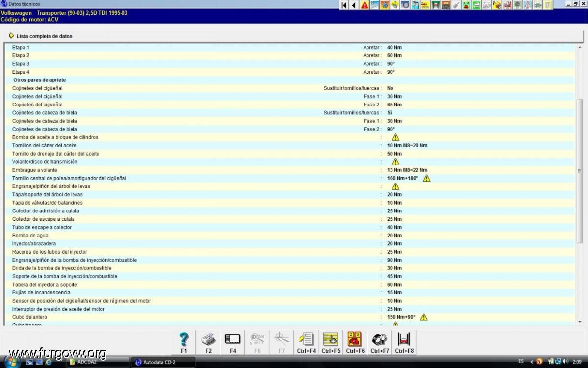Print using the F2 printer button
Image resolution: width=588 pixels, height=368 pixels.
208,342
